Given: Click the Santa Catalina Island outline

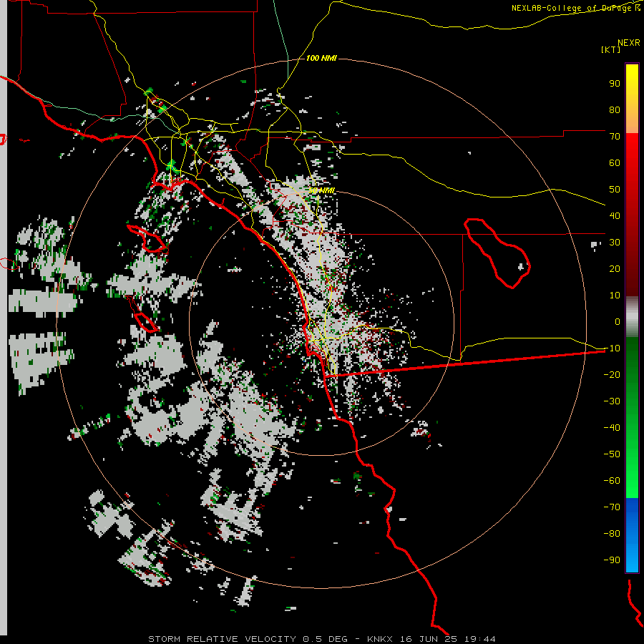Looking at the screenshot, I should 147,238.
